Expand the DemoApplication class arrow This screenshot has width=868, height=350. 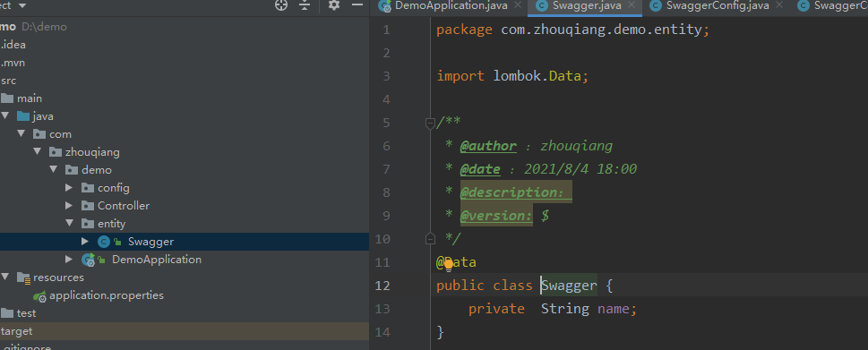(x=69, y=259)
